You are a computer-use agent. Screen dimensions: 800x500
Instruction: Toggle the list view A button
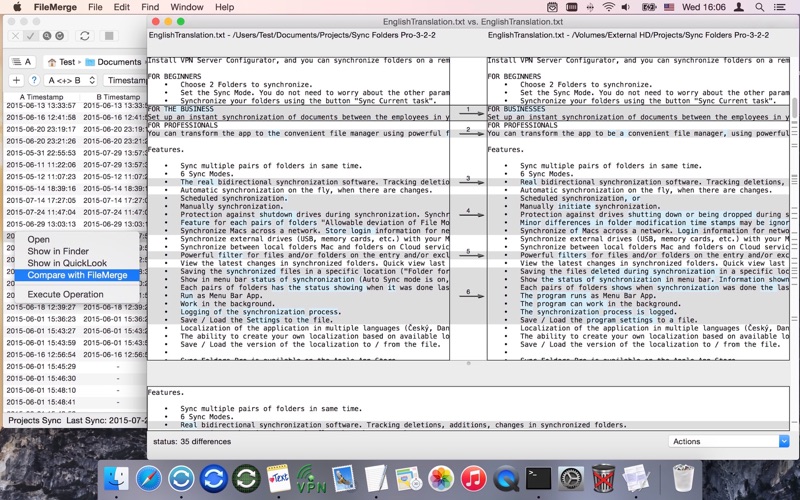point(22,62)
